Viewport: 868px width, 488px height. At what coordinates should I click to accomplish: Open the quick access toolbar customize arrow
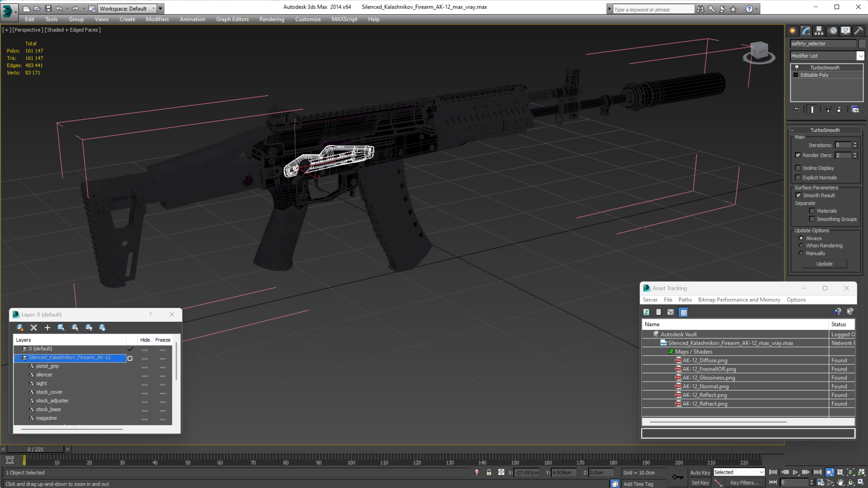tap(160, 9)
